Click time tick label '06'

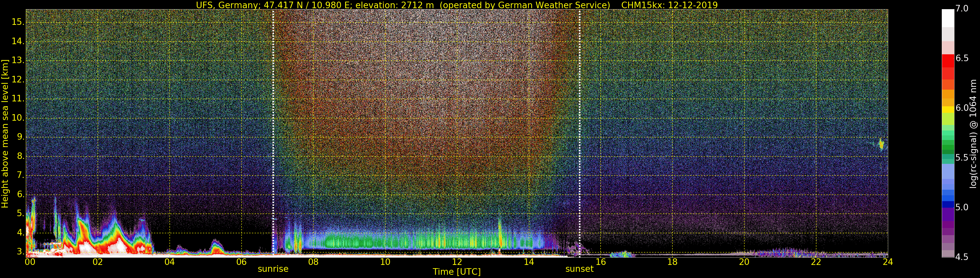tap(241, 262)
